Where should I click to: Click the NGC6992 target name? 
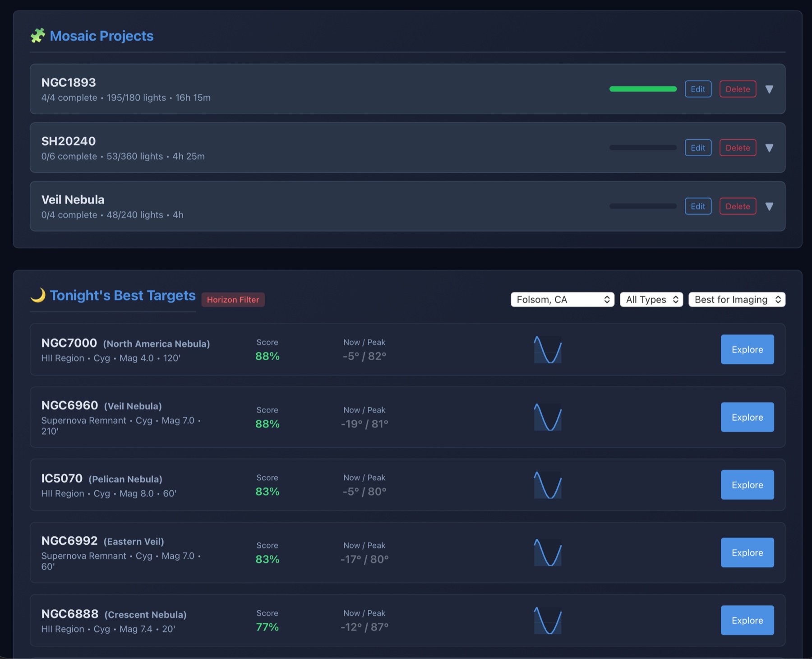pos(69,541)
